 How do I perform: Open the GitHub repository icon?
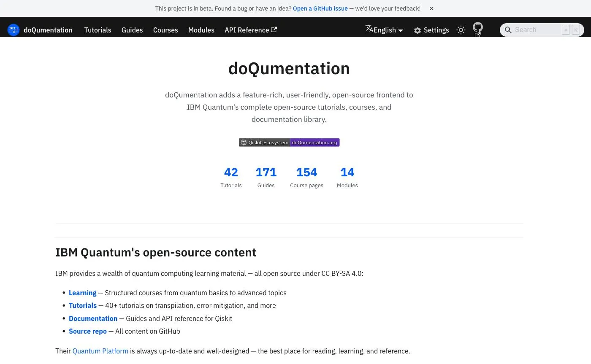click(x=477, y=28)
